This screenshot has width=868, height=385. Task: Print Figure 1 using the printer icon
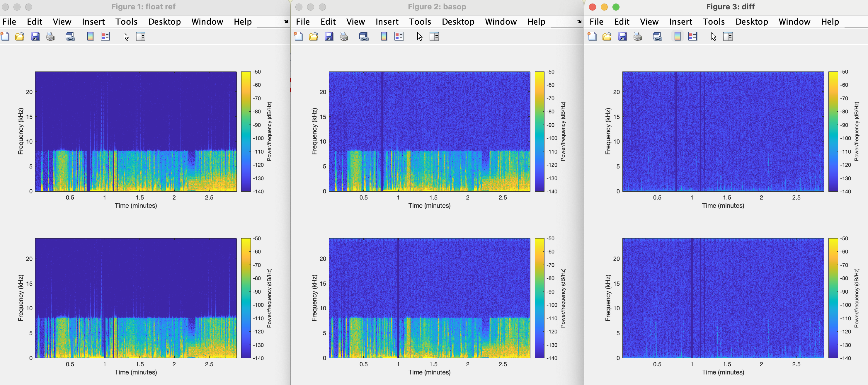[x=50, y=36]
